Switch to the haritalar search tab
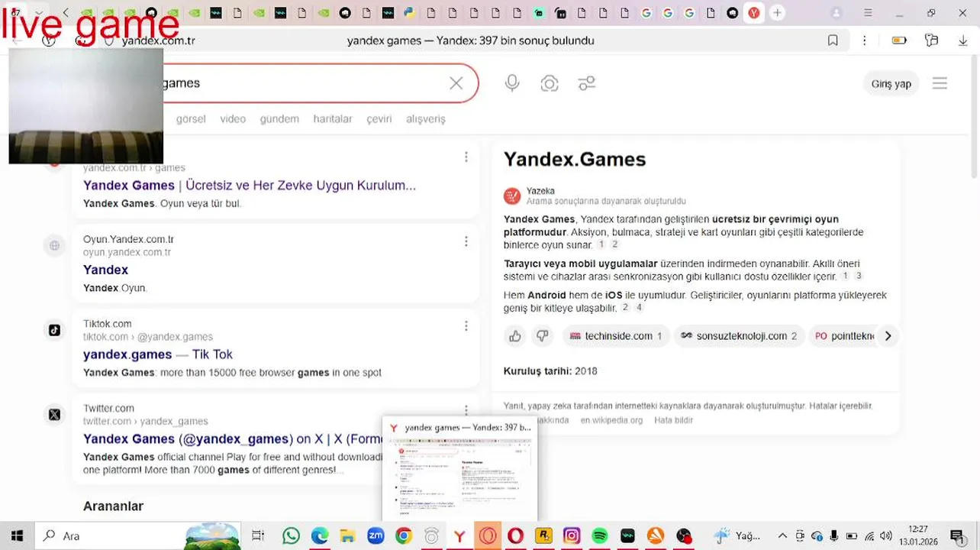The image size is (980, 550). [333, 119]
